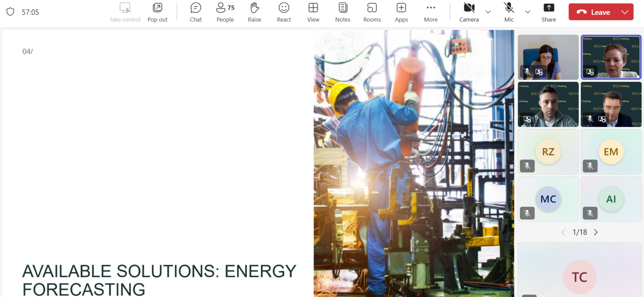This screenshot has height=297, width=644.
Task: Open meeting Notes
Action: (x=343, y=12)
